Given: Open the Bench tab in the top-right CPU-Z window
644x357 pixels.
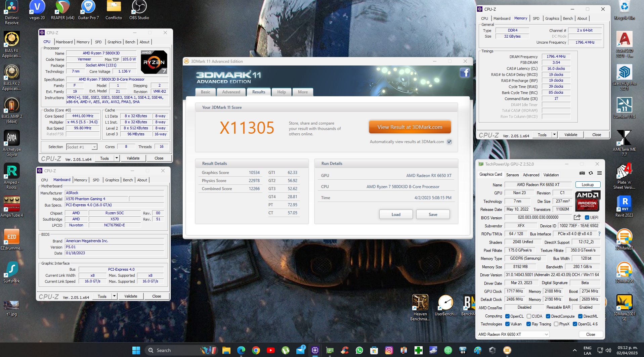Looking at the screenshot, I should tap(568, 18).
